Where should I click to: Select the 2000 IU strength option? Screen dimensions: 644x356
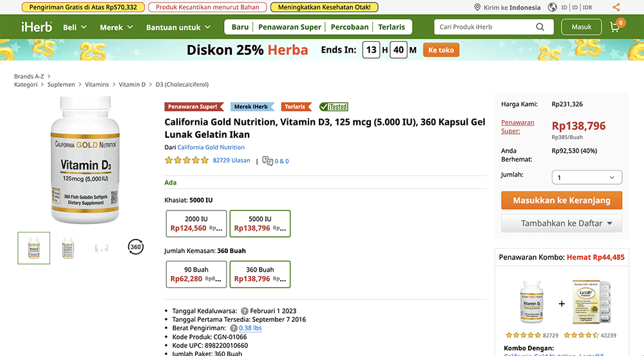196,223
